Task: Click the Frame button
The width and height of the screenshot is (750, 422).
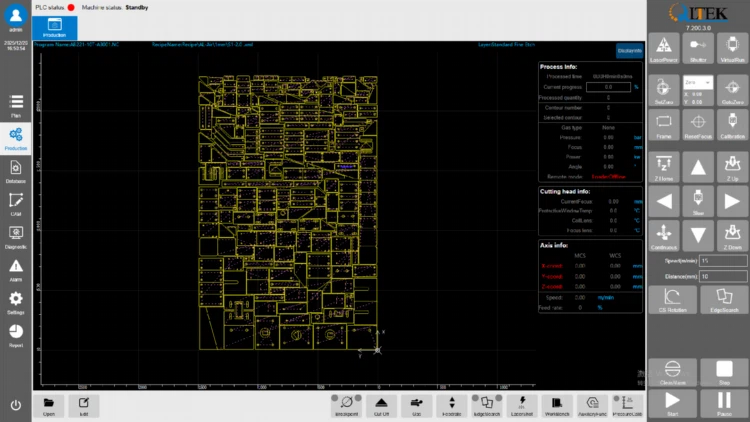Action: tap(663, 125)
